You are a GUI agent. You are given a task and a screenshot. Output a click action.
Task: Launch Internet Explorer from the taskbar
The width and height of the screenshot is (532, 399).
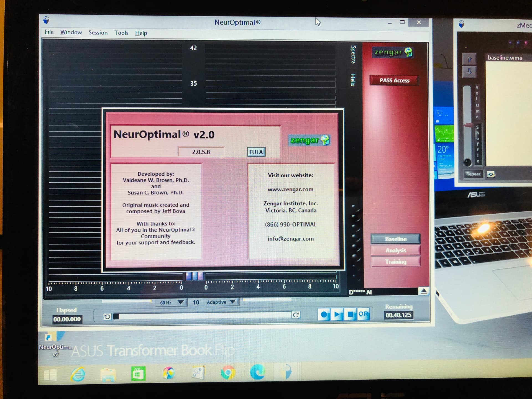tap(78, 375)
